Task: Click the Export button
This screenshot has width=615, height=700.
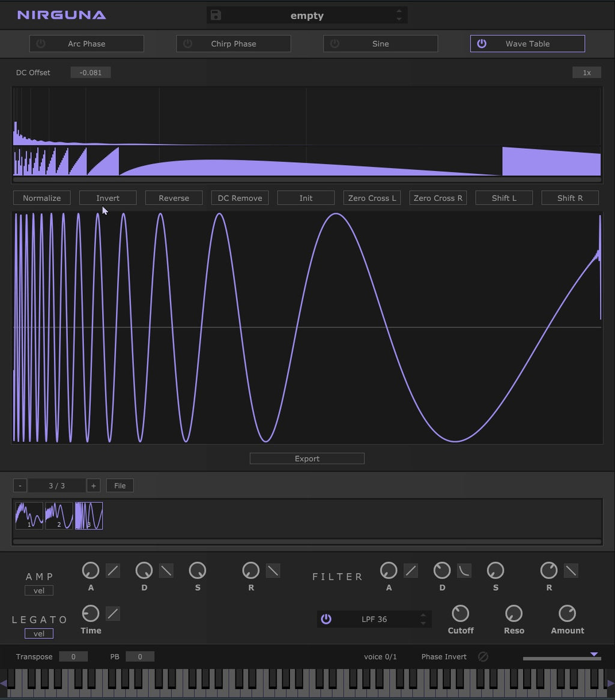Action: point(307,459)
